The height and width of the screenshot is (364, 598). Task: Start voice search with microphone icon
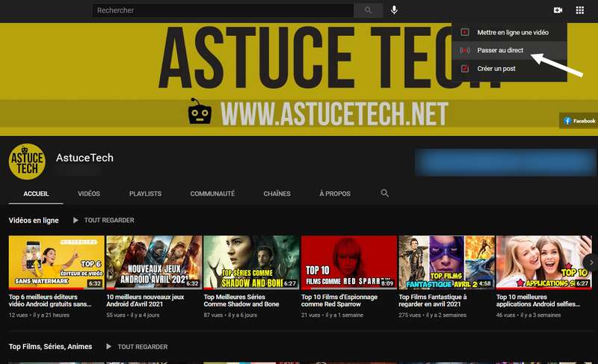coord(395,10)
